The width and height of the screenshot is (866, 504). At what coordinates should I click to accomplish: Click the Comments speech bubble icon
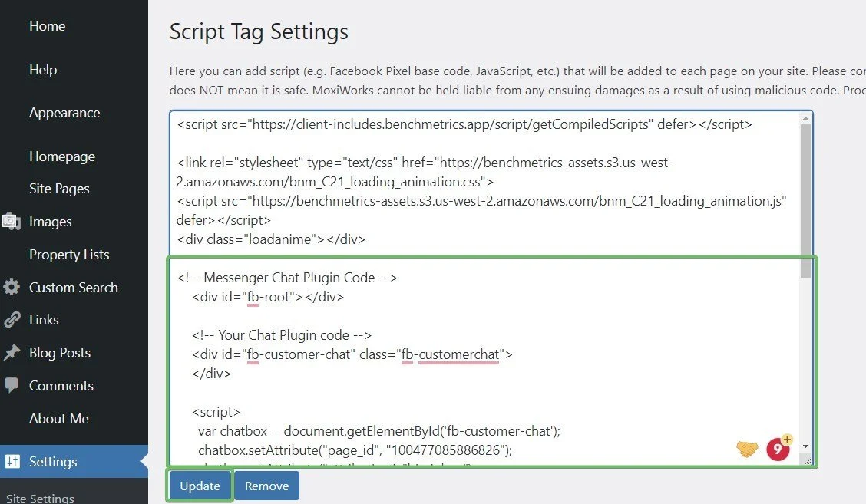[11, 385]
